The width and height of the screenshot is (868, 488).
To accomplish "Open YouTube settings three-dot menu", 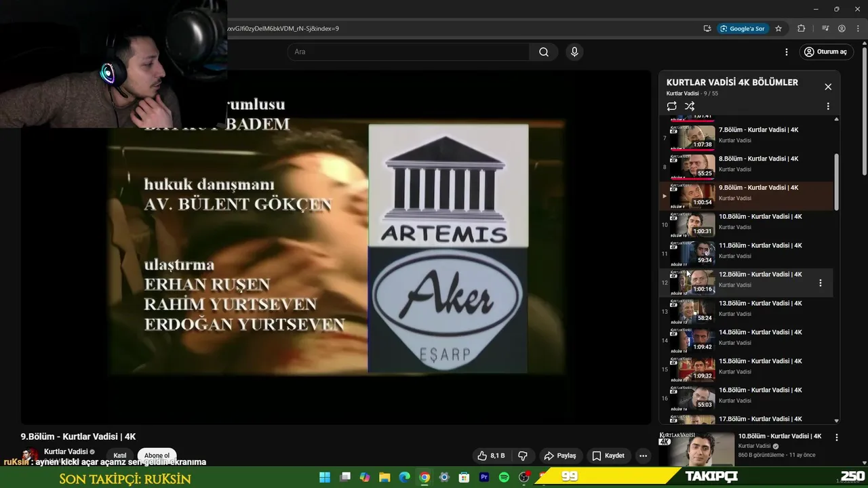I will point(787,52).
